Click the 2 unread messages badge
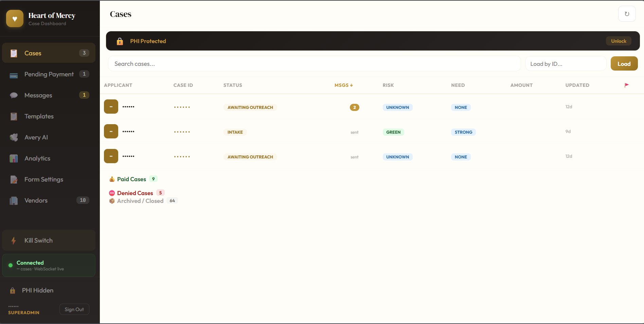This screenshot has height=324, width=644. point(354,107)
